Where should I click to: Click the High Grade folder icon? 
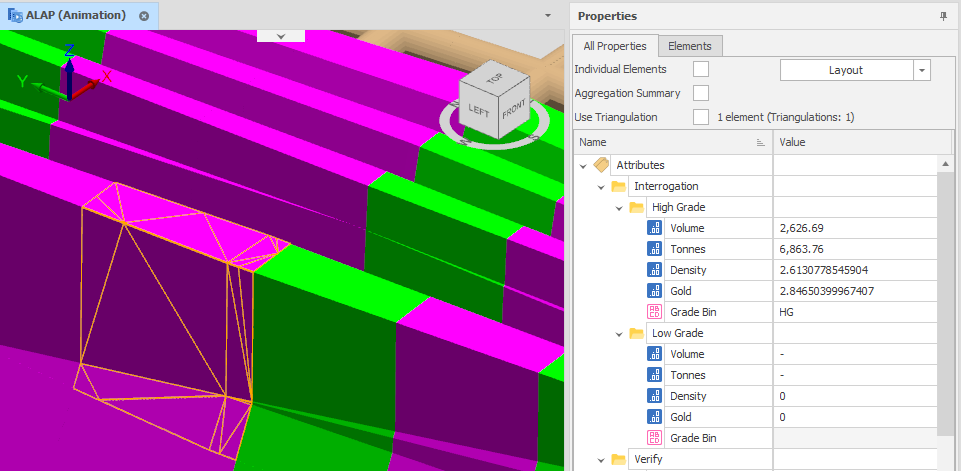coord(637,207)
